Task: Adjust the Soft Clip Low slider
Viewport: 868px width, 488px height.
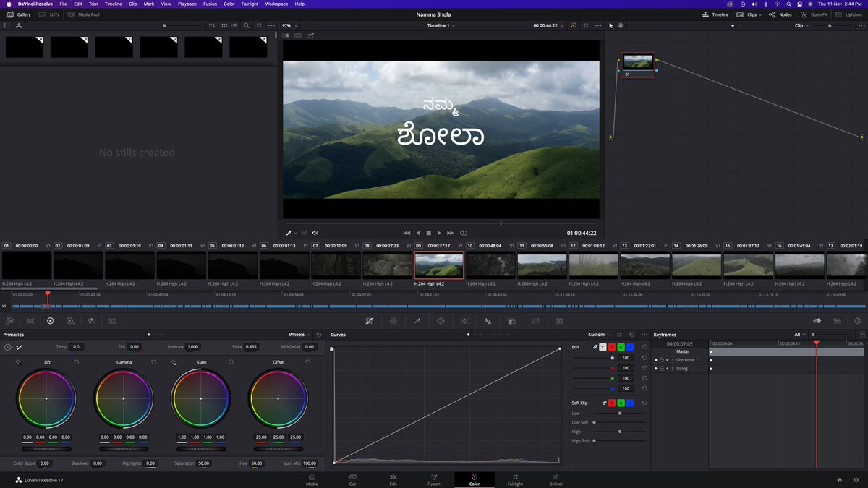Action: point(619,413)
